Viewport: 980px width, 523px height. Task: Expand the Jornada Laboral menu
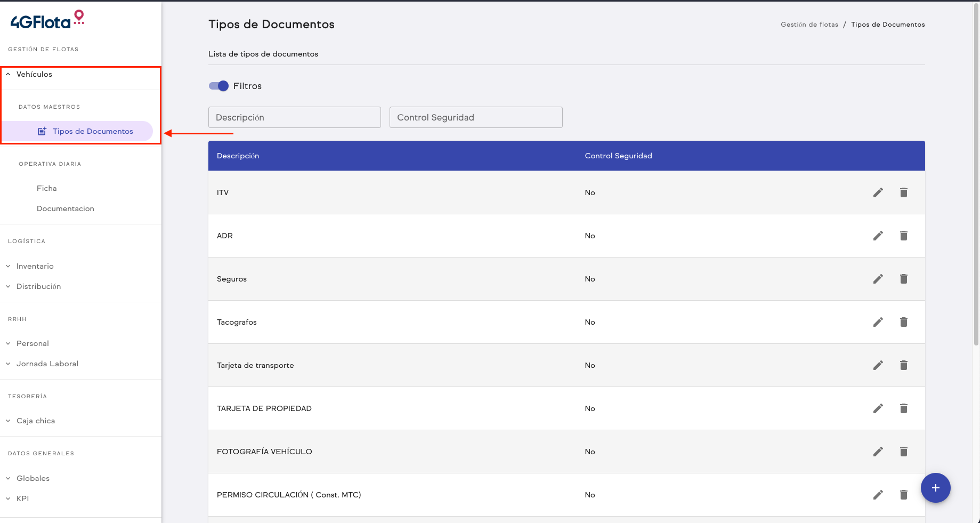[x=47, y=364]
